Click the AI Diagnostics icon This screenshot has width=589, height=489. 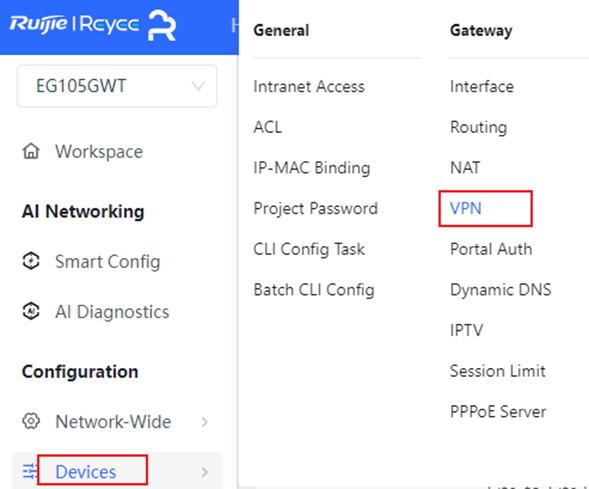click(x=31, y=311)
